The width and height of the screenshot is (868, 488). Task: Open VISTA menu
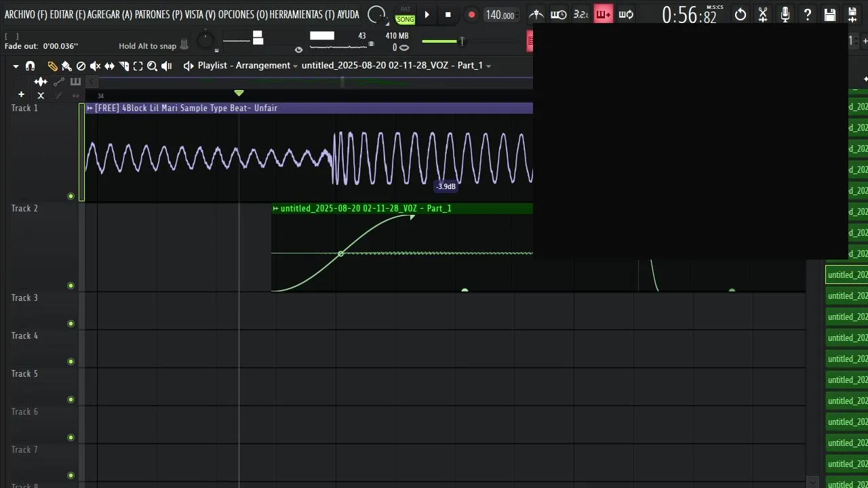click(200, 15)
